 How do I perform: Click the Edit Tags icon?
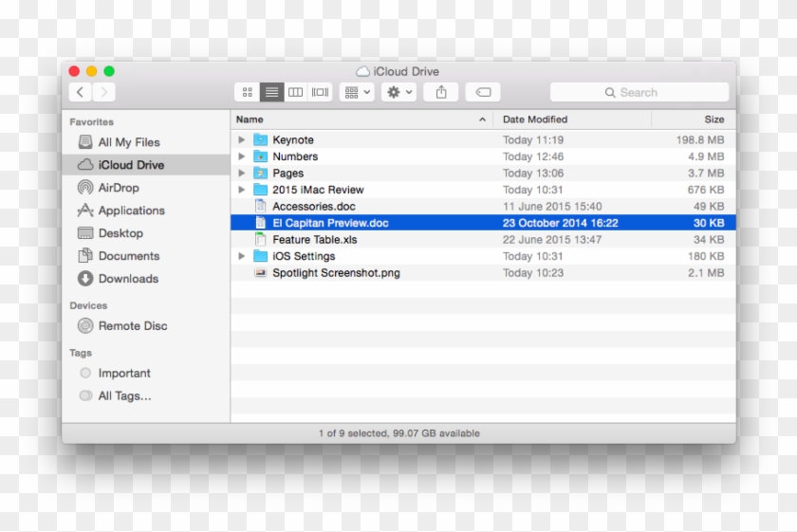click(x=483, y=92)
